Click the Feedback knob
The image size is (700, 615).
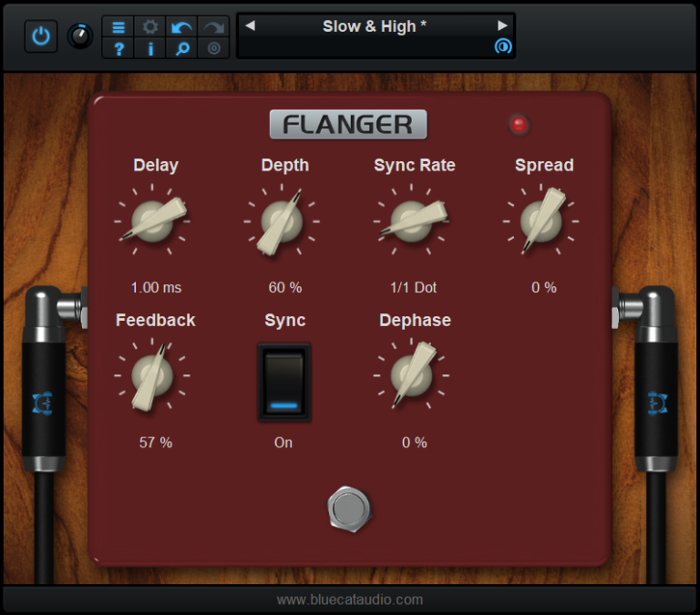[x=152, y=375]
